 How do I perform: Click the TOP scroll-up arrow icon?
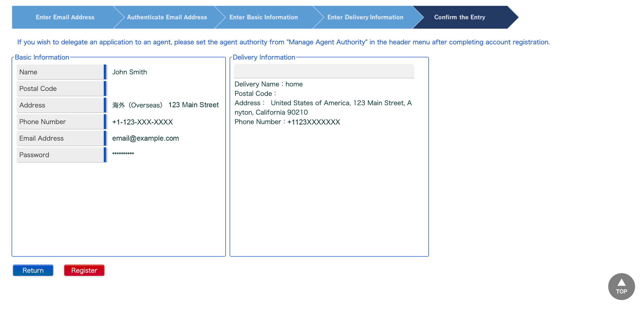tap(621, 283)
